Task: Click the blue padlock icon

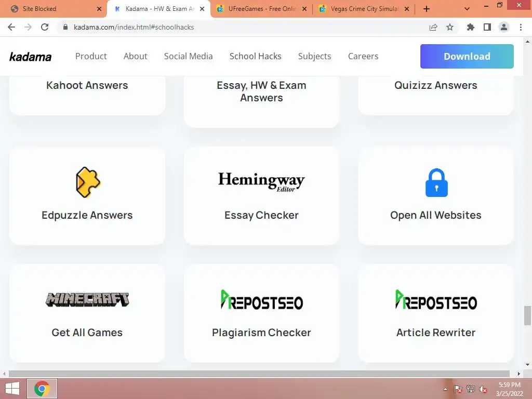Action: click(436, 182)
